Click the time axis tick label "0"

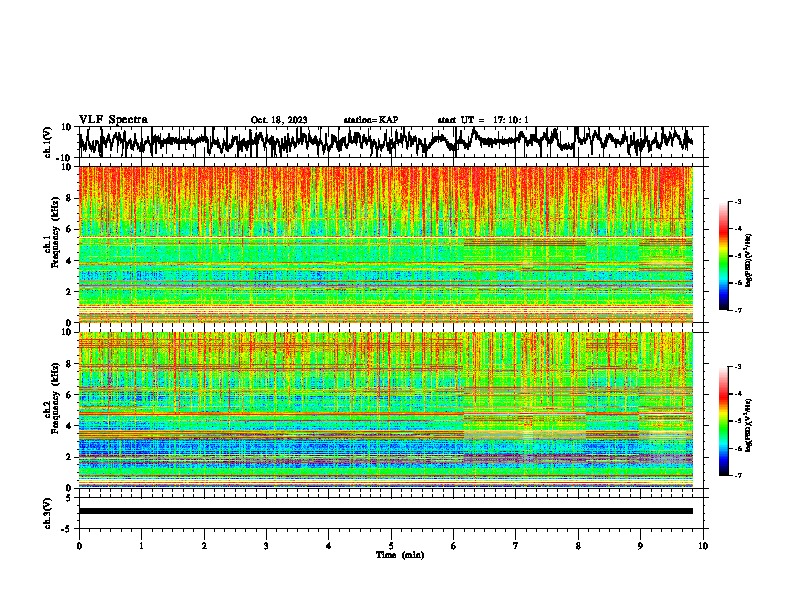79,546
